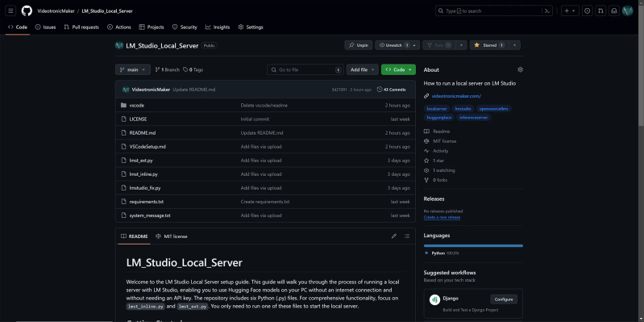Click the VideotronicMaker commit author avatar

(x=126, y=90)
